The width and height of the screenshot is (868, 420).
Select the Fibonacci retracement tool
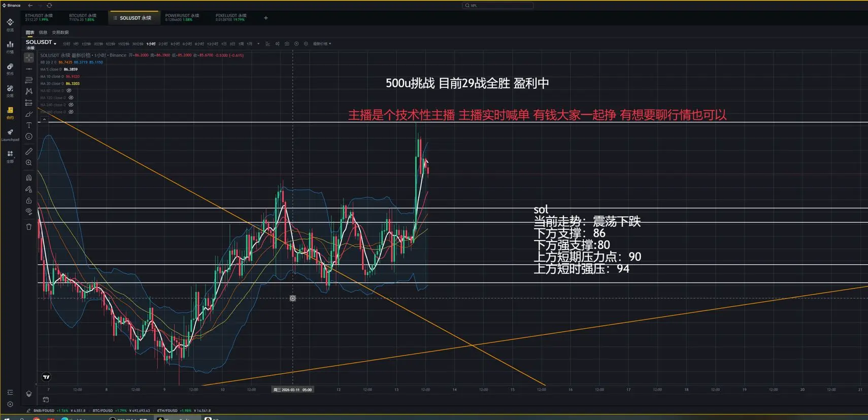(29, 80)
